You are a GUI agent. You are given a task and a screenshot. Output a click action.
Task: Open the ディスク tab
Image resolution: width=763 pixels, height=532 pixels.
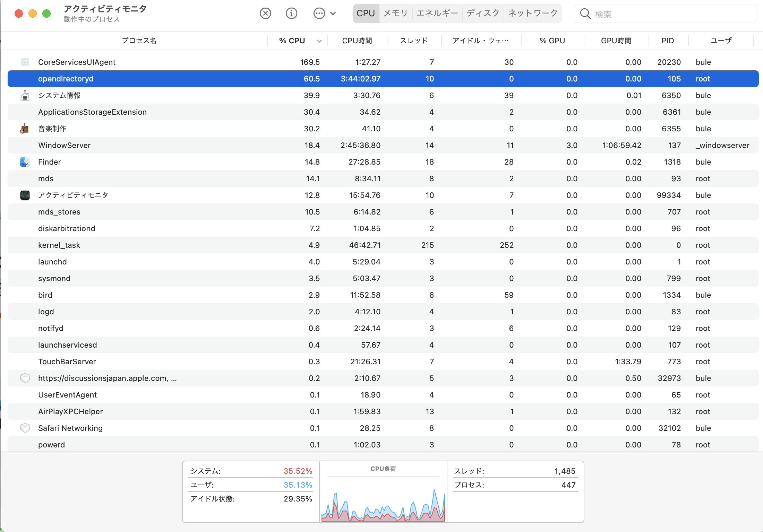[482, 13]
